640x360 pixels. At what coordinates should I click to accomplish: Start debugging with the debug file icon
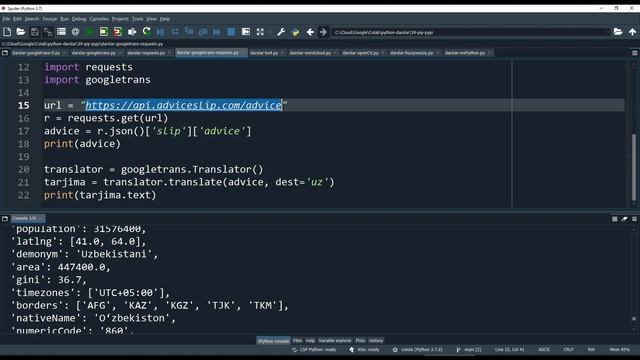click(160, 32)
